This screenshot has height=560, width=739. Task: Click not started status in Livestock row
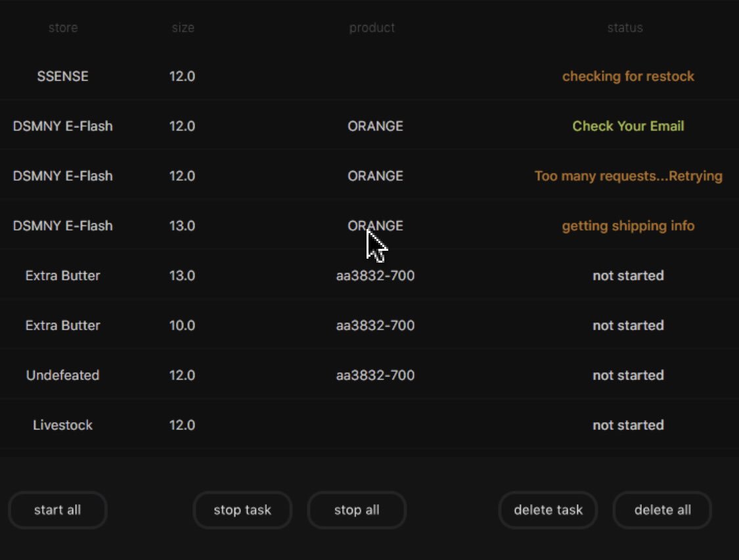coord(628,425)
